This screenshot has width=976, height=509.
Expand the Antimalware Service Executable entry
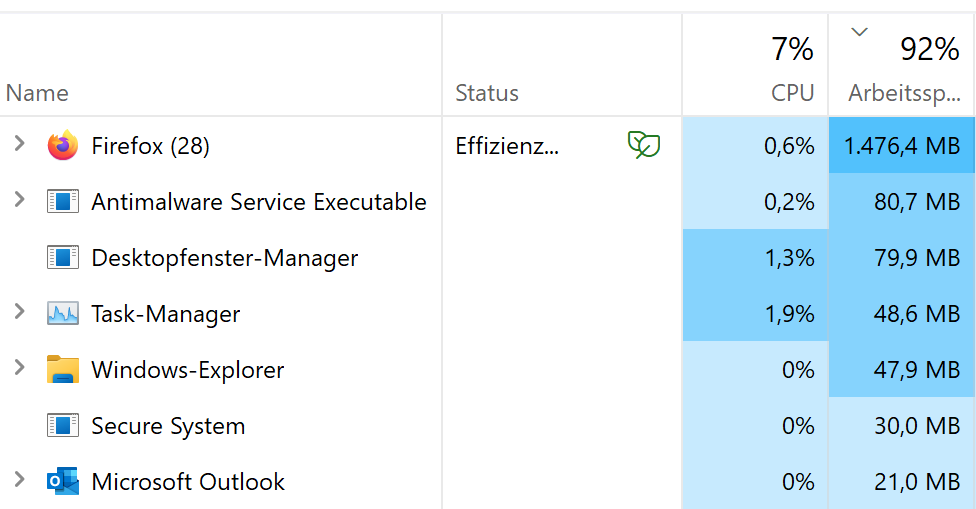19,202
